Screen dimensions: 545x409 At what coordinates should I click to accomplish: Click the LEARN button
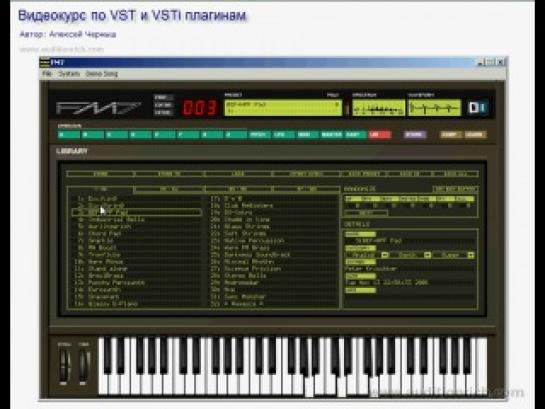point(474,135)
